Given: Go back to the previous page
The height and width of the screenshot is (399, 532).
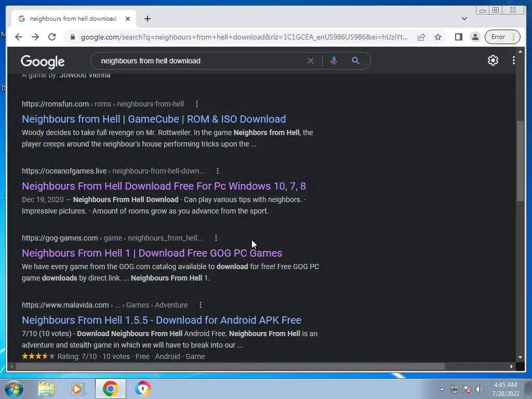Looking at the screenshot, I should point(19,37).
